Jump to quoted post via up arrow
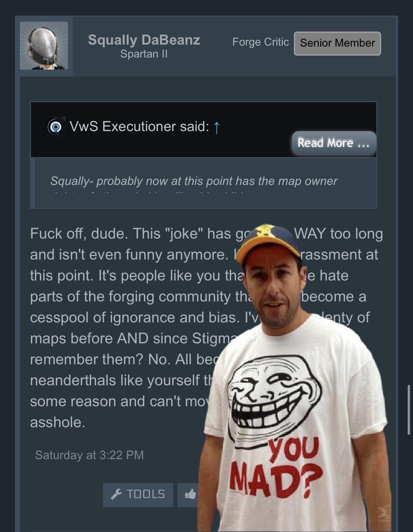The width and height of the screenshot is (413, 532). (216, 127)
